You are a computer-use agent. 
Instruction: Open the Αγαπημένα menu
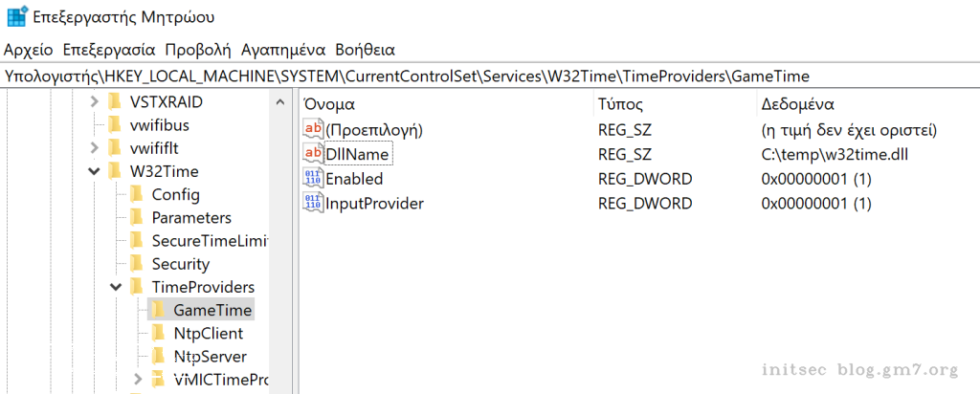[283, 49]
